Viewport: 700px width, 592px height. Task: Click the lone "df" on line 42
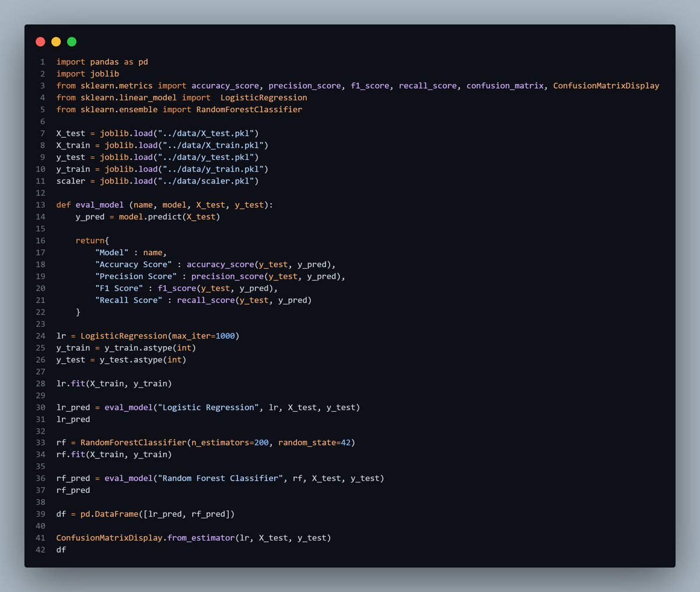click(x=61, y=549)
